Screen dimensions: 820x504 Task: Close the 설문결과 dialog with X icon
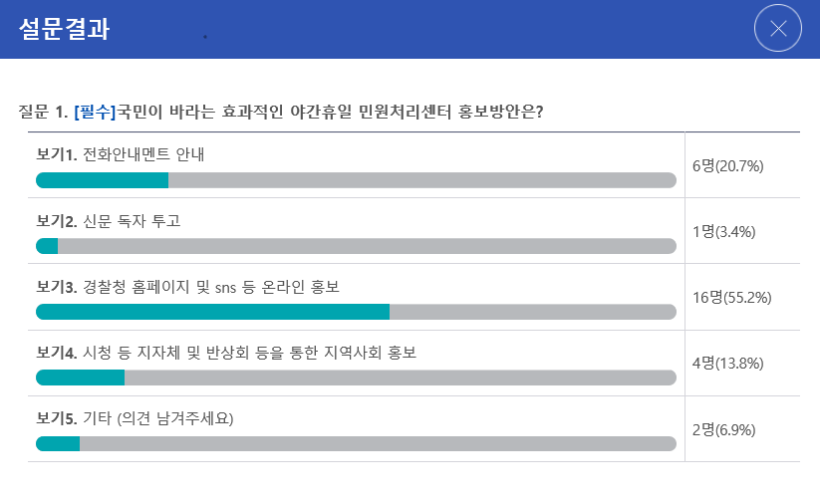click(x=777, y=28)
